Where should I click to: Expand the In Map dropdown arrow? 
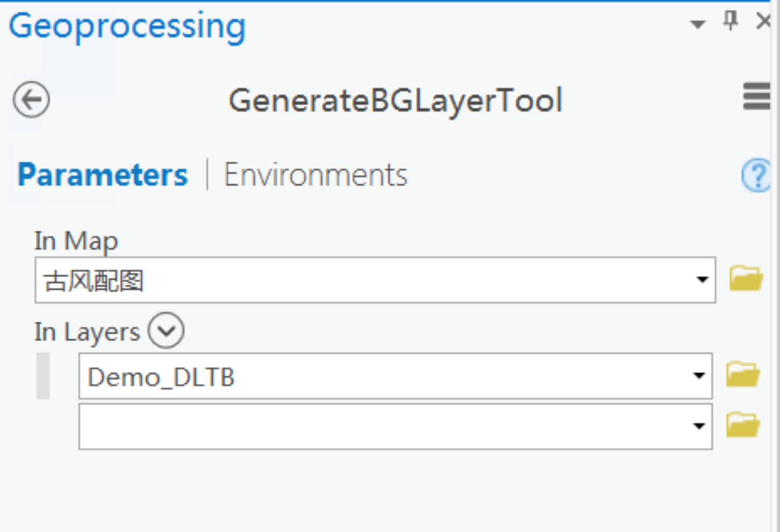(702, 279)
